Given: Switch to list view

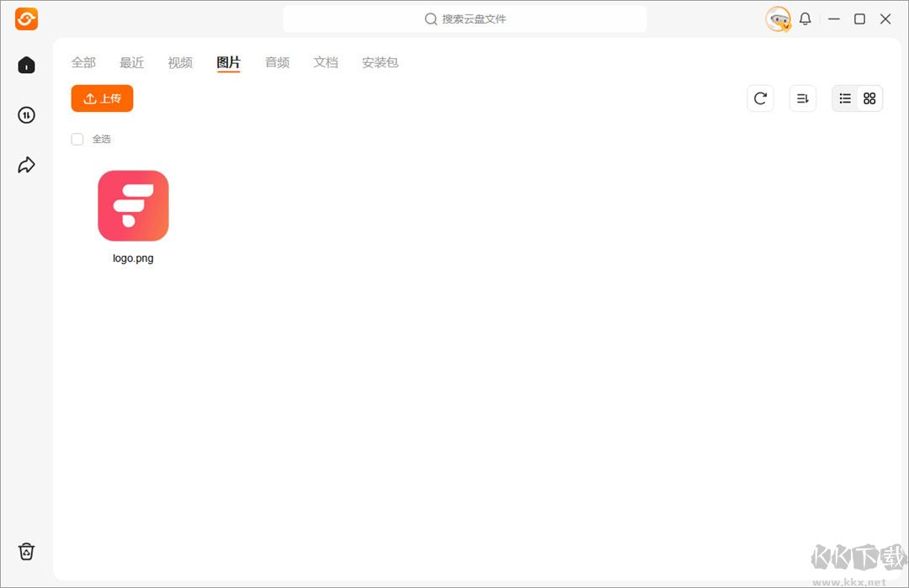Looking at the screenshot, I should [845, 98].
